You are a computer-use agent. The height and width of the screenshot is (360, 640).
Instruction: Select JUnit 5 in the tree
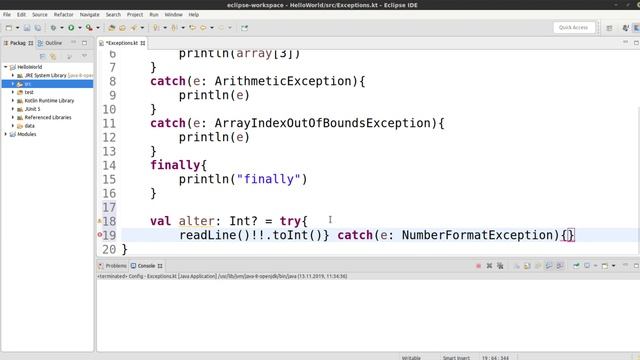coord(32,109)
